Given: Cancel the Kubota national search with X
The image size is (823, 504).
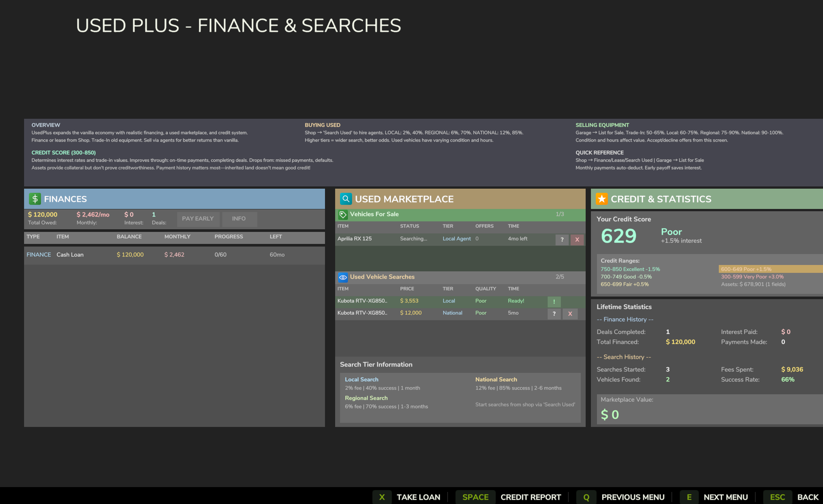Looking at the screenshot, I should point(570,313).
